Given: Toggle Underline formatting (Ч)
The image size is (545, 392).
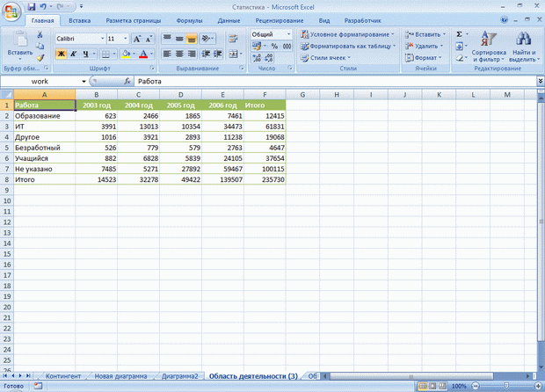Looking at the screenshot, I should coord(86,54).
